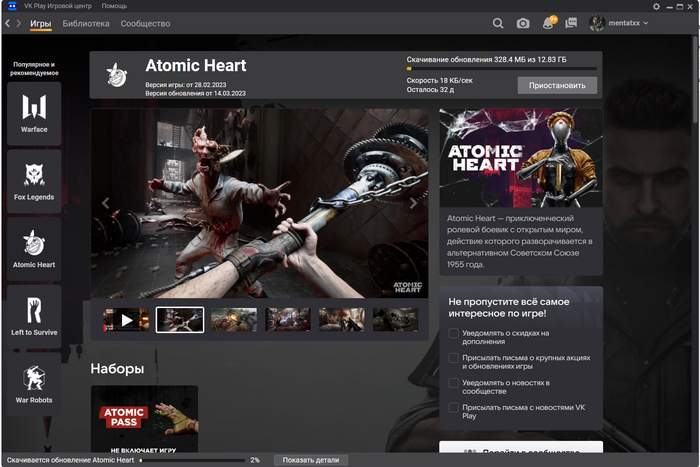The image size is (700, 467).
Task: Select the third gallery thumbnail
Action: pos(234,320)
